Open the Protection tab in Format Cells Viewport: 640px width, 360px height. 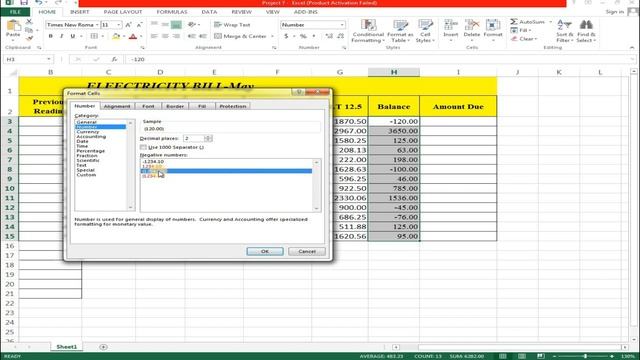[233, 107]
